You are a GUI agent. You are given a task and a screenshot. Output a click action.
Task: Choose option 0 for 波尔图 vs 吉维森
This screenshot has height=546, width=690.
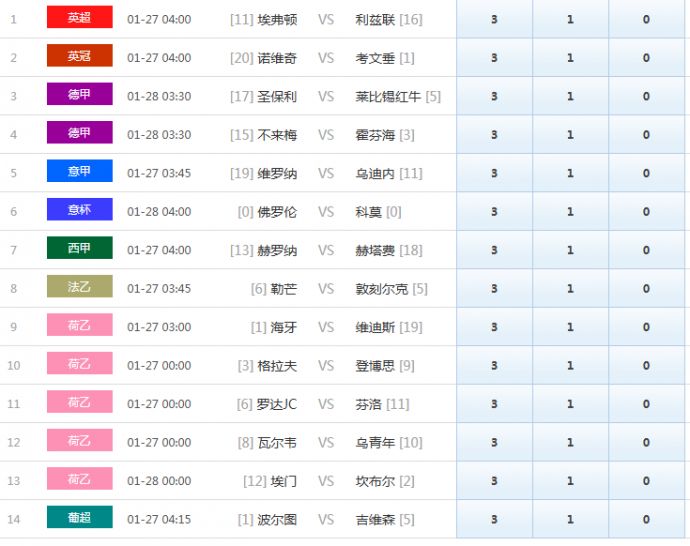(646, 519)
